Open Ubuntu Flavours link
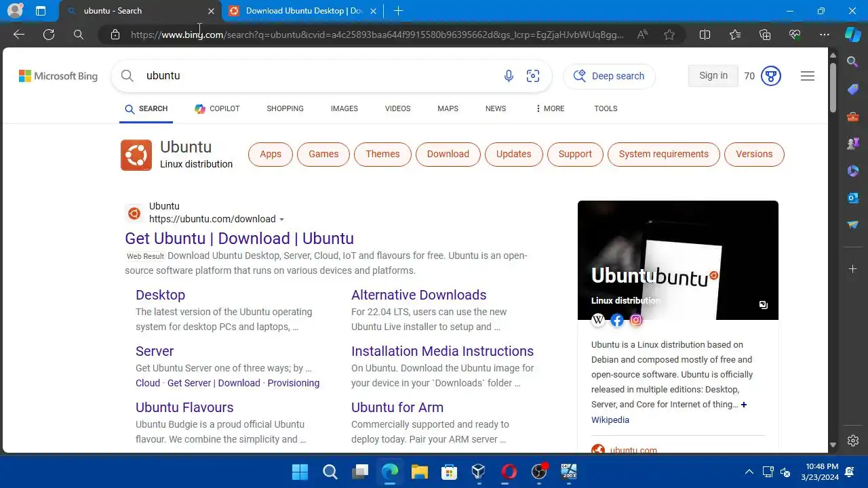Image resolution: width=868 pixels, height=488 pixels. pyautogui.click(x=184, y=407)
